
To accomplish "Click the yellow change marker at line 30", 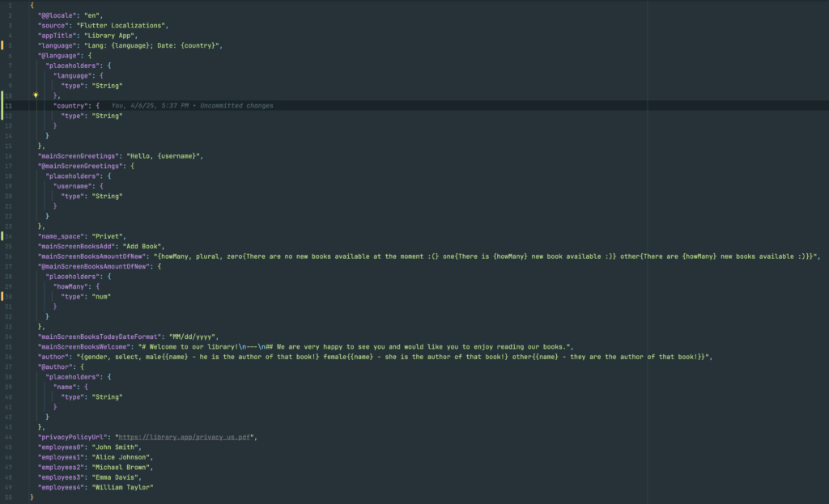I will [x=2, y=296].
